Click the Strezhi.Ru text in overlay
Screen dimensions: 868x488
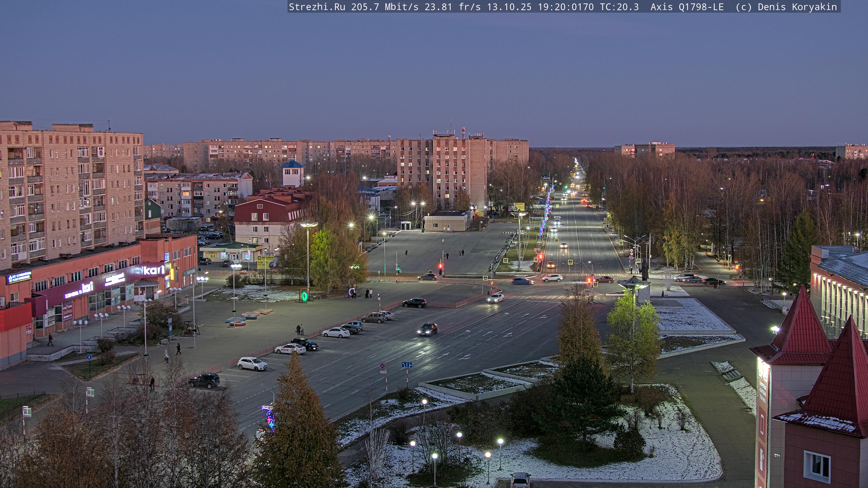[317, 7]
